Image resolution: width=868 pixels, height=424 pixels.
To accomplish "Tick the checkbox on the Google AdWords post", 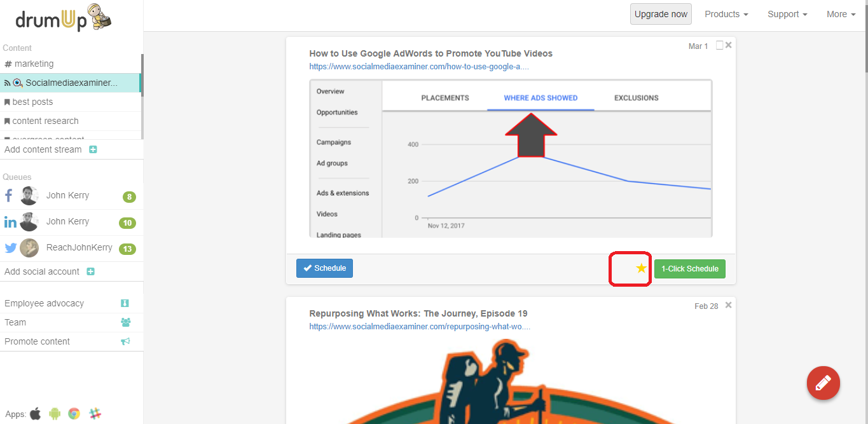I will coord(719,45).
